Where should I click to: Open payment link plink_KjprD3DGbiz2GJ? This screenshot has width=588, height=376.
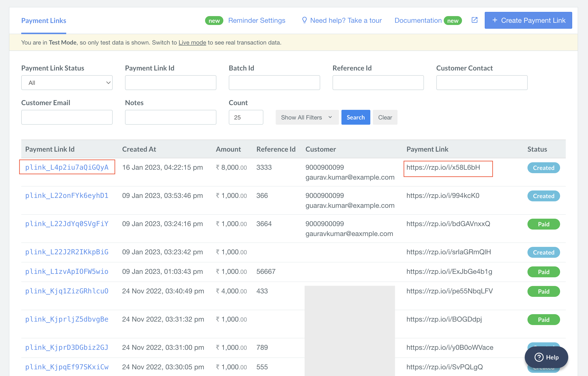[67, 347]
